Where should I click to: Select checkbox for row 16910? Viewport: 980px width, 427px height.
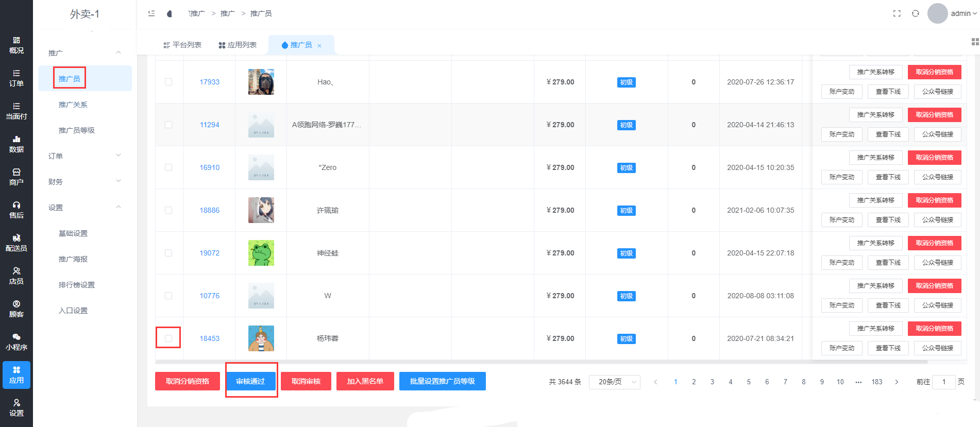(168, 167)
